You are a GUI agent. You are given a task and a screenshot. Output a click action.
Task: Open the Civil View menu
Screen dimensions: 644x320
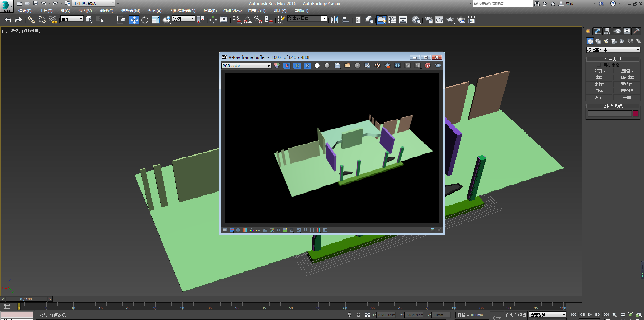click(232, 11)
